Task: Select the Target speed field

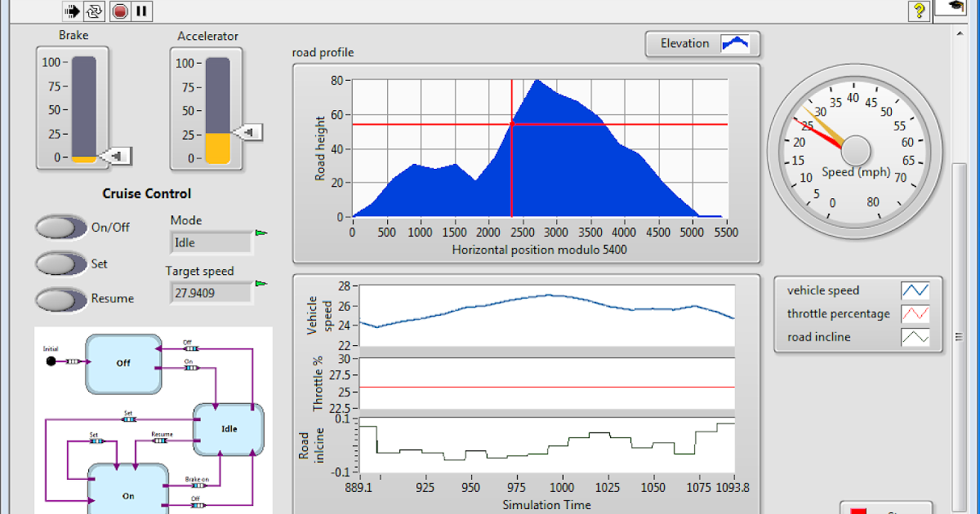Action: (211, 292)
